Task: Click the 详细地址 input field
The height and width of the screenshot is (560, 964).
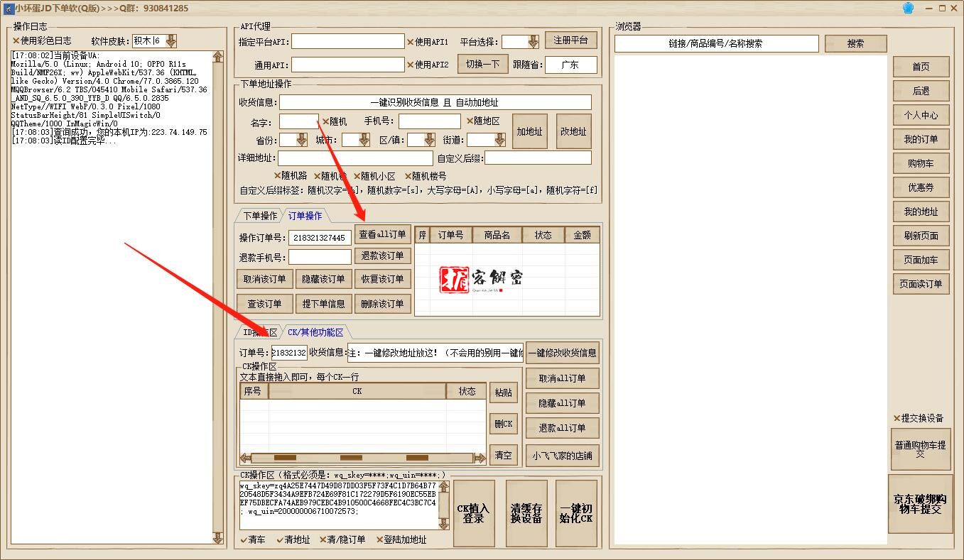Action: [355, 158]
